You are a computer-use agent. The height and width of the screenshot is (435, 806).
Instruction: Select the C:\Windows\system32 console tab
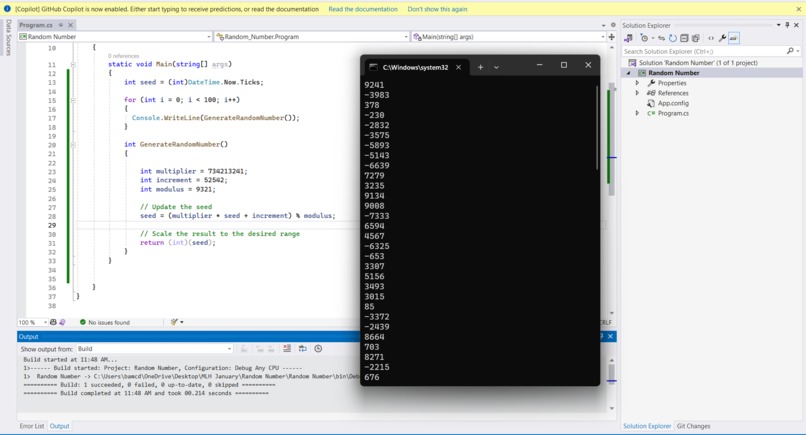pyautogui.click(x=415, y=67)
